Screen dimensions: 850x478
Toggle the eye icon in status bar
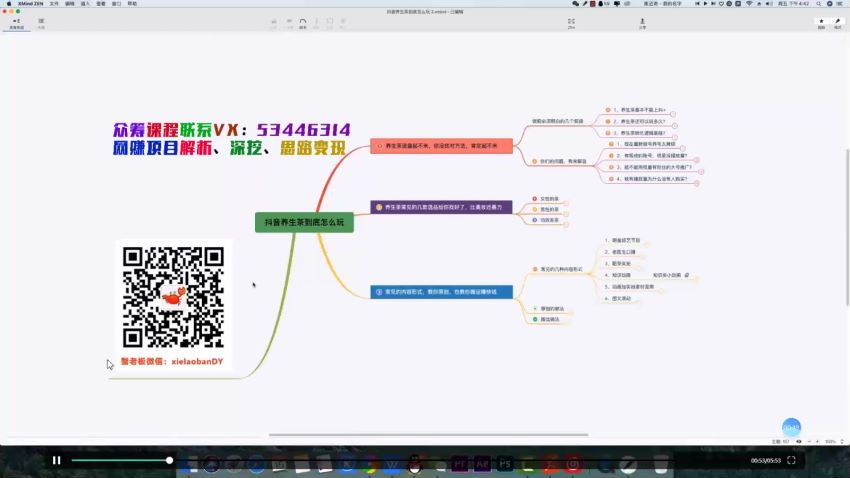click(799, 442)
